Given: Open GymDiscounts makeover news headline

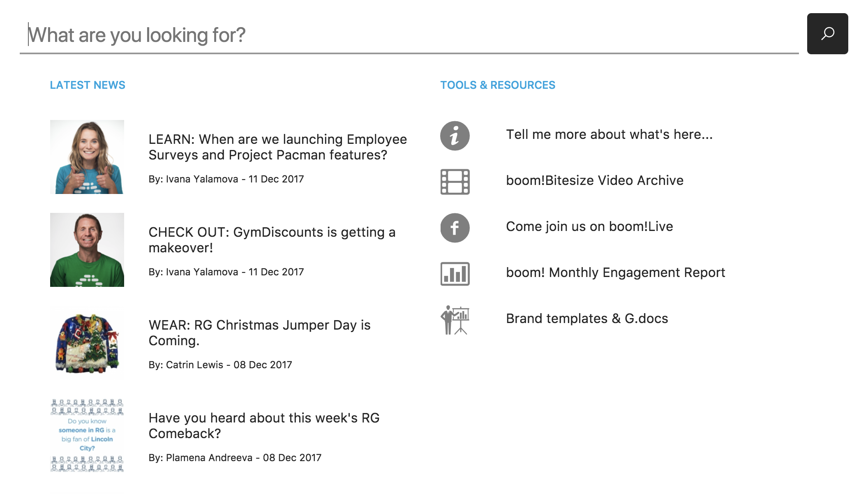Looking at the screenshot, I should coord(272,240).
